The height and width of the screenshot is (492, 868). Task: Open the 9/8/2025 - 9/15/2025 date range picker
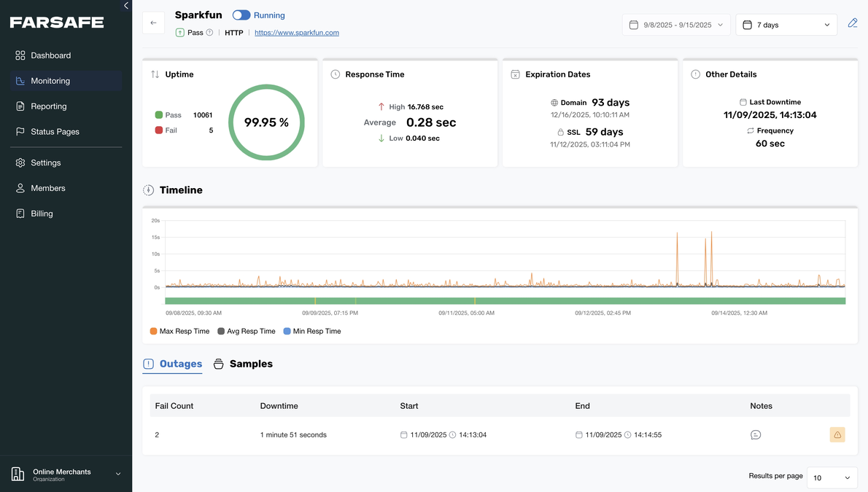tap(675, 24)
